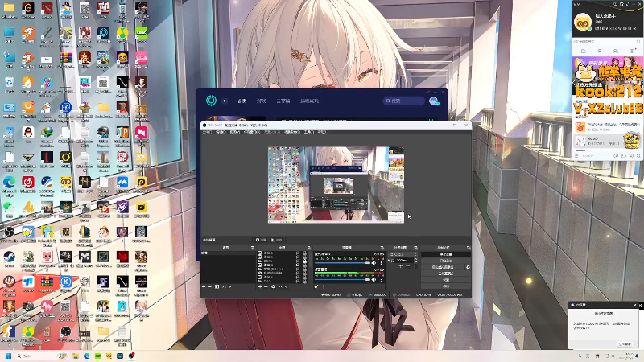This screenshot has width=644, height=362.
Task: Open OBS File menu
Action: [x=208, y=132]
